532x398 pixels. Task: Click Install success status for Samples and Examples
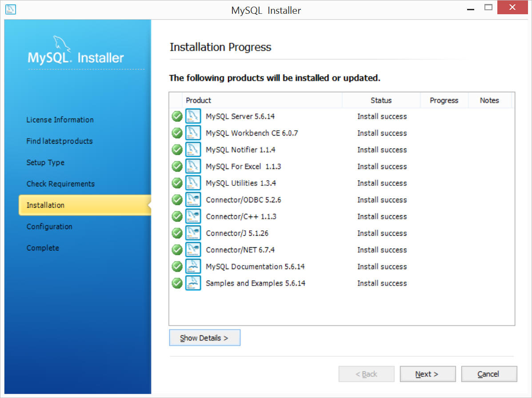tap(382, 283)
